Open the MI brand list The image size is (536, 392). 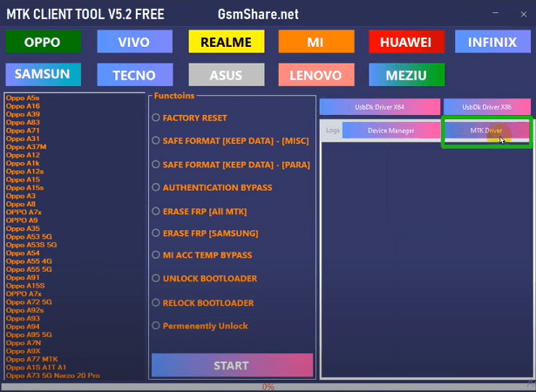316,42
